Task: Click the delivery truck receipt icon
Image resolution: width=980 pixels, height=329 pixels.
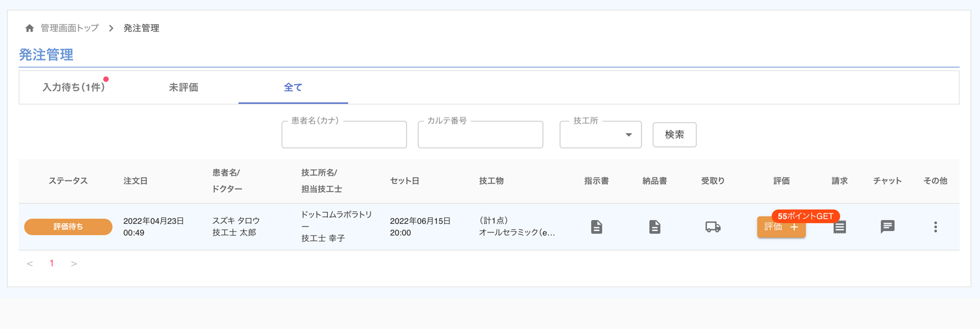Action: (713, 227)
